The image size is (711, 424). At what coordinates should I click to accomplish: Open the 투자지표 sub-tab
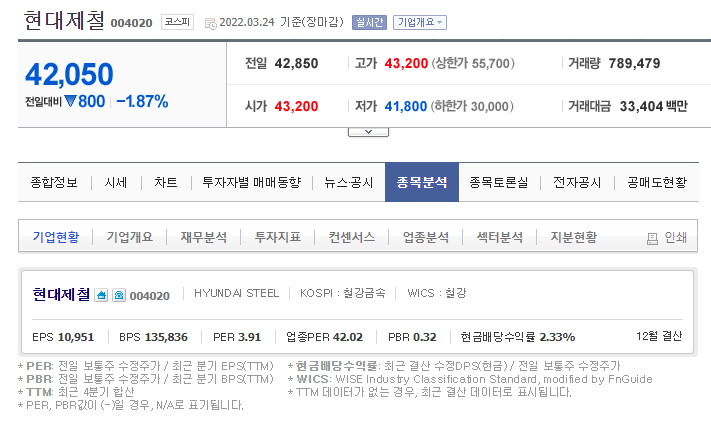coord(278,237)
